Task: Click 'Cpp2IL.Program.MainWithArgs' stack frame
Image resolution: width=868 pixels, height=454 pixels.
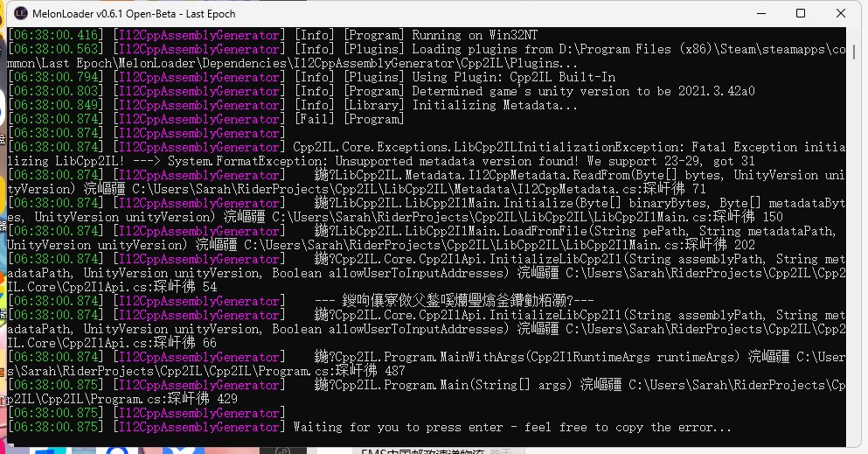Action: pos(431,357)
